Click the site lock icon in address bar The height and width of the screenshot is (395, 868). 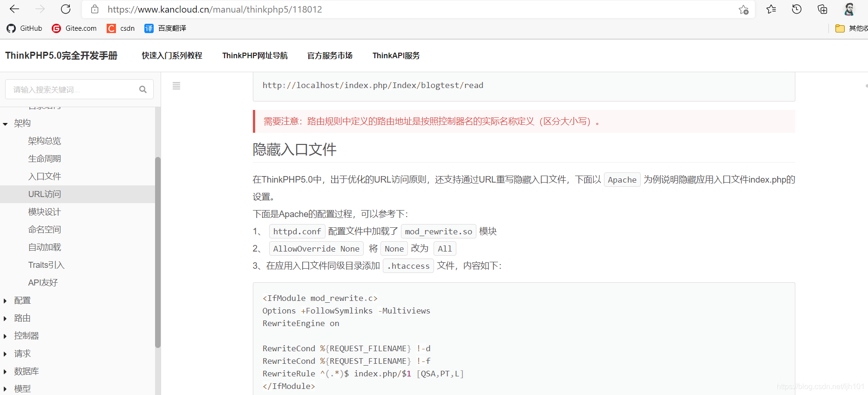[95, 9]
